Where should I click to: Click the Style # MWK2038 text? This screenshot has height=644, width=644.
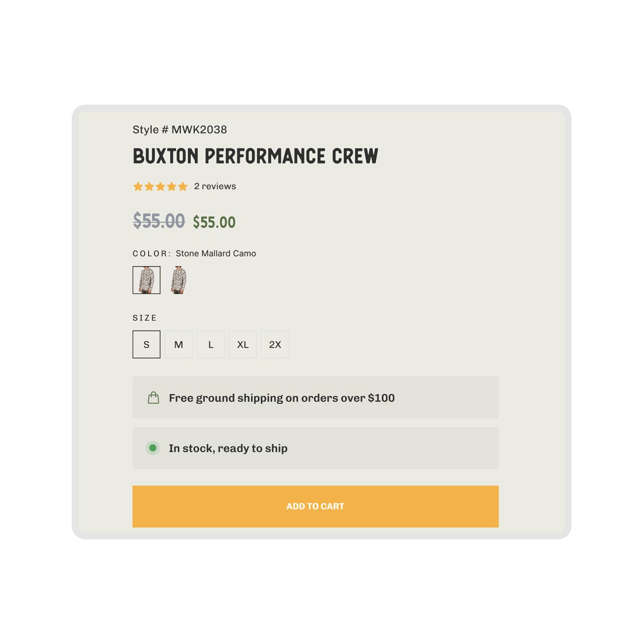179,129
